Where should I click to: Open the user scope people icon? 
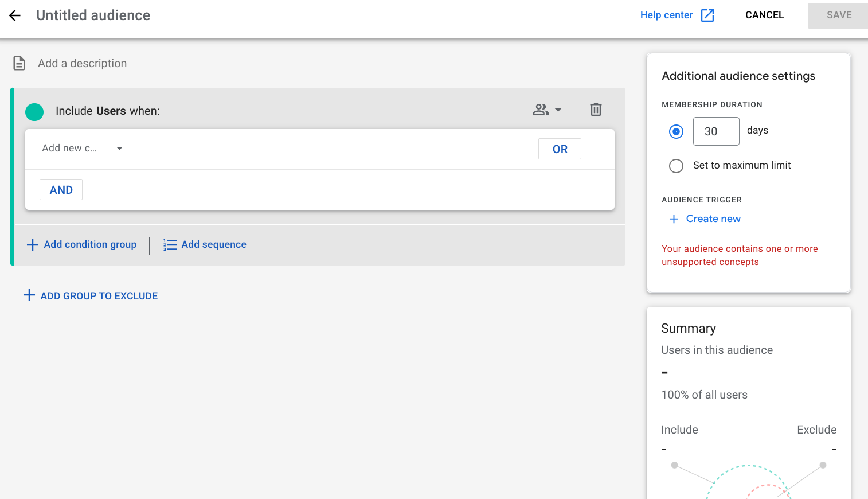[541, 110]
